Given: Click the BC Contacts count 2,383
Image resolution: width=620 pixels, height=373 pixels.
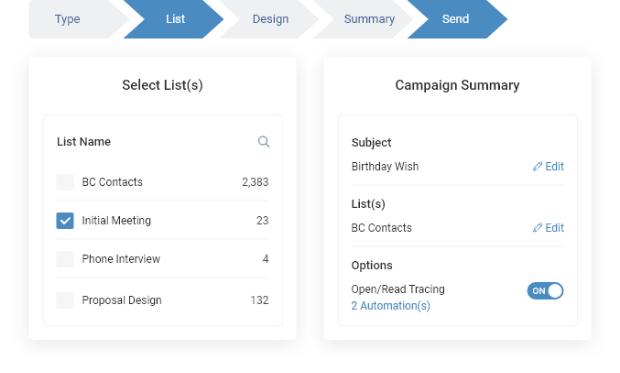Looking at the screenshot, I should point(255,182).
